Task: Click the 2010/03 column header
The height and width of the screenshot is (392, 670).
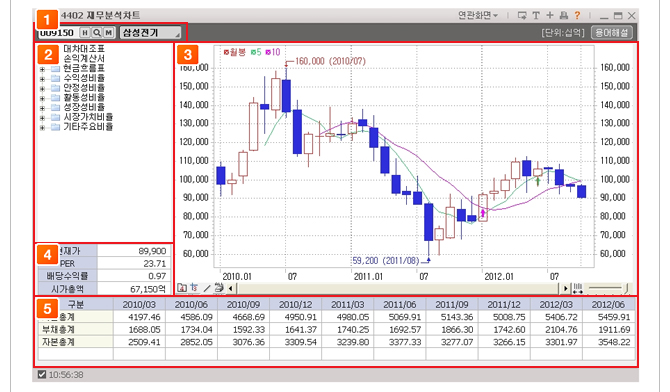Action: click(x=139, y=304)
